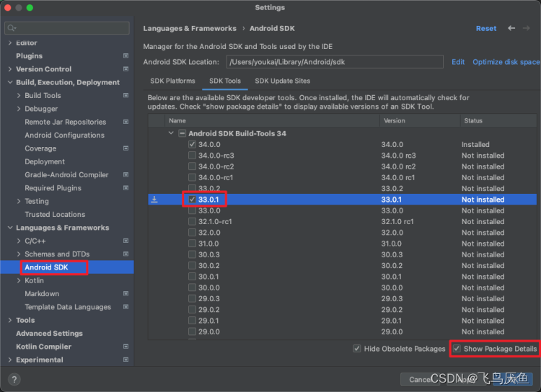Check the 34.0.0-rc3 checkbox
The width and height of the screenshot is (541, 392).
pos(192,156)
